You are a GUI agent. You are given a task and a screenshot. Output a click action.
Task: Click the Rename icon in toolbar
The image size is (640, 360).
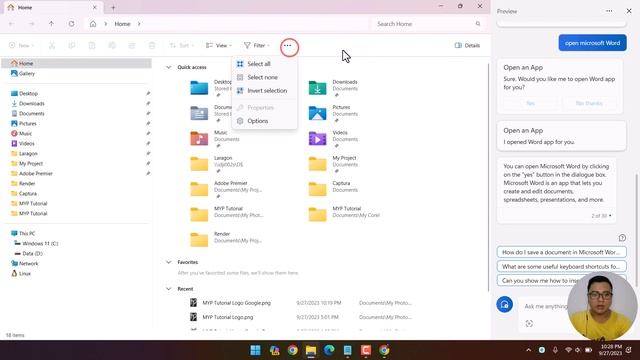[112, 45]
